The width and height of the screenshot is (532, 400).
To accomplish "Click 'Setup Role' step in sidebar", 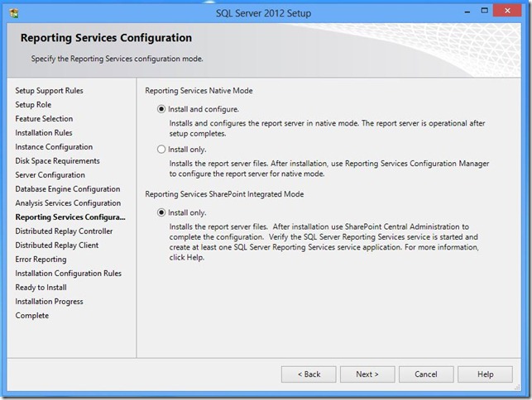I will click(x=33, y=105).
